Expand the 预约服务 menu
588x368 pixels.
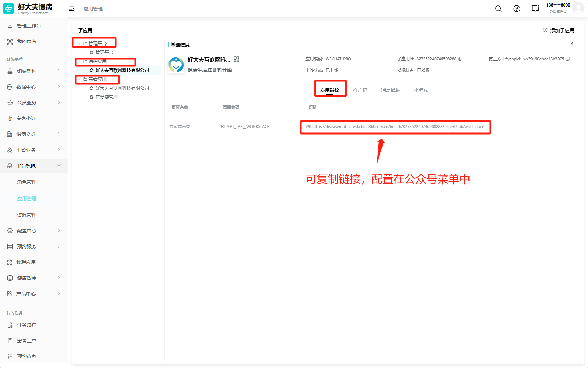[34, 246]
